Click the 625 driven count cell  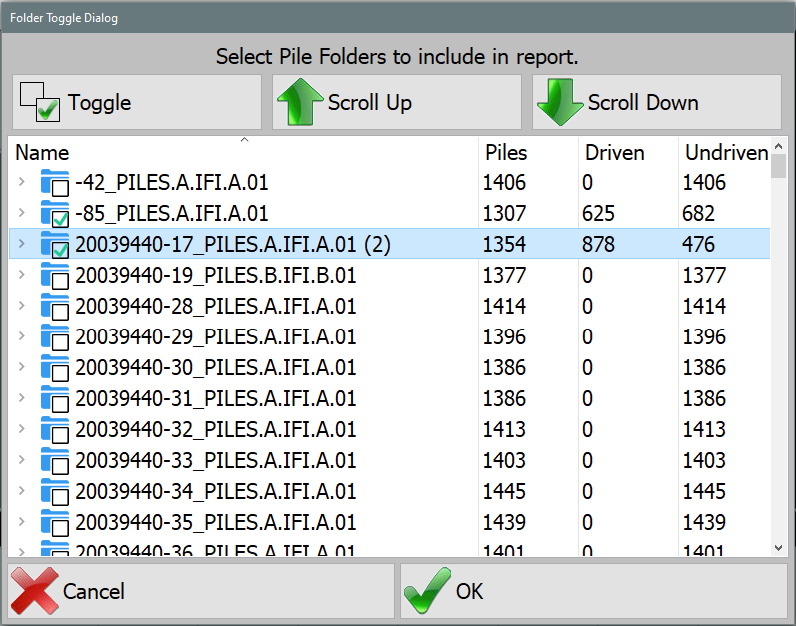tap(598, 213)
